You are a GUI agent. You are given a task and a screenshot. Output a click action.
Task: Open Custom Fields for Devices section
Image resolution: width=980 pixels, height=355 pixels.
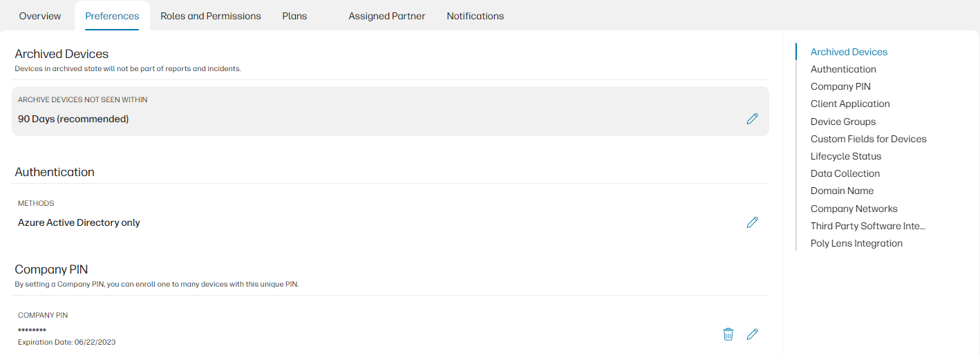(868, 139)
